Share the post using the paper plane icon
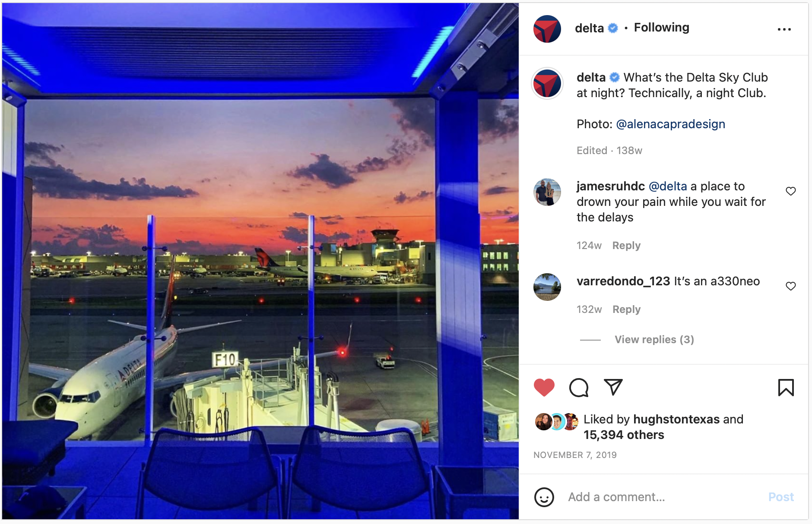This screenshot has width=812, height=524. tap(613, 387)
